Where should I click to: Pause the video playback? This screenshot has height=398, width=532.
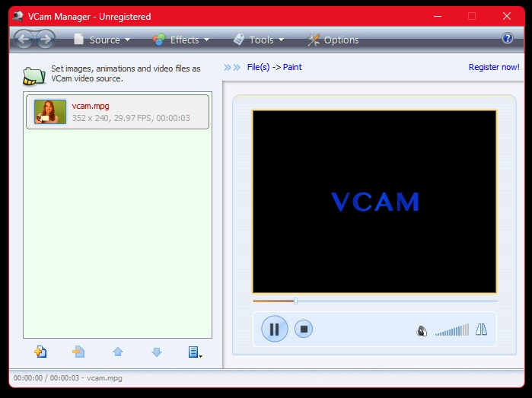point(275,329)
